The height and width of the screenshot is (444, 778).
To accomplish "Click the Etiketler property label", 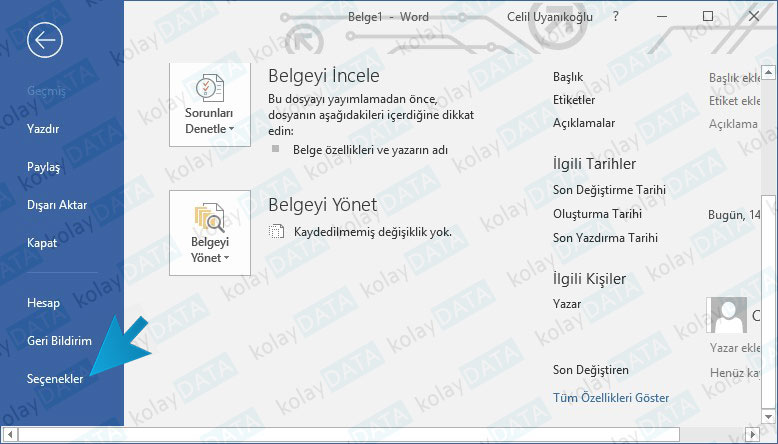I will coord(574,100).
